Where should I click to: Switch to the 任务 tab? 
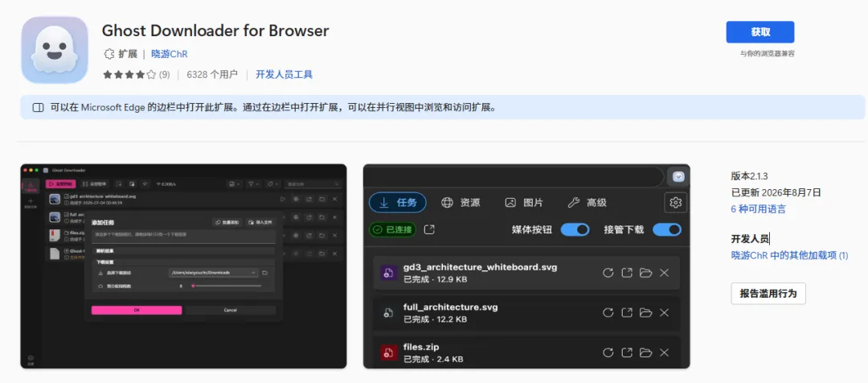pos(398,202)
